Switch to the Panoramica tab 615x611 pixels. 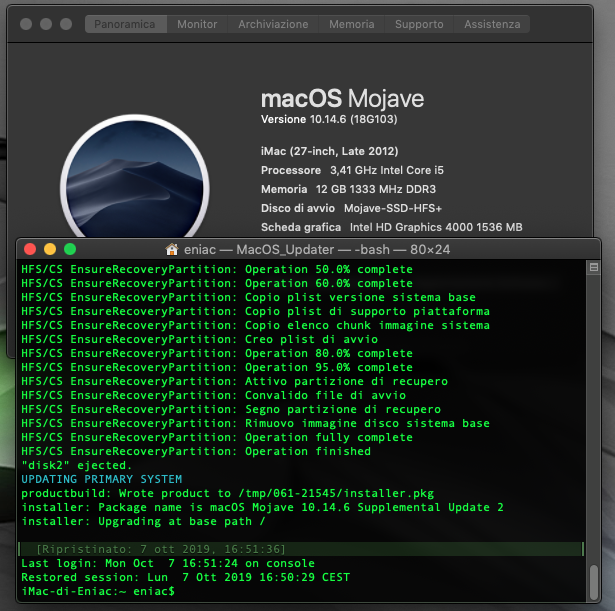click(126, 24)
